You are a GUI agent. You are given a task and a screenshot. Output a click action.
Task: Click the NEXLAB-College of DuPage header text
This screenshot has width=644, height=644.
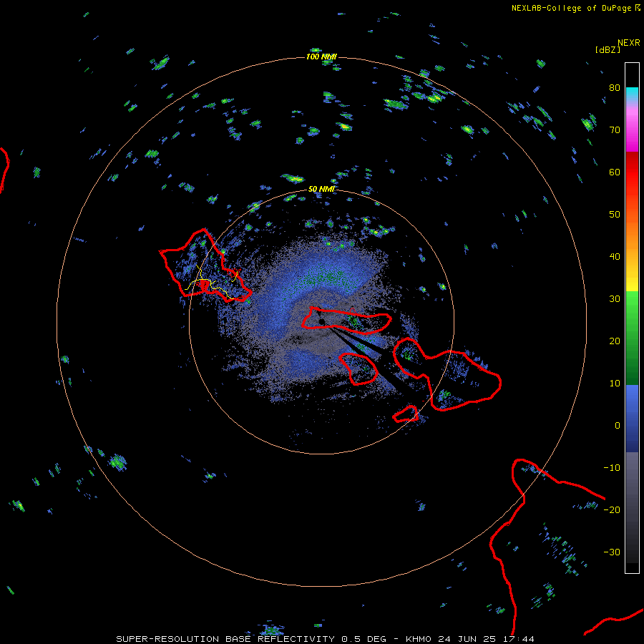tap(575, 8)
